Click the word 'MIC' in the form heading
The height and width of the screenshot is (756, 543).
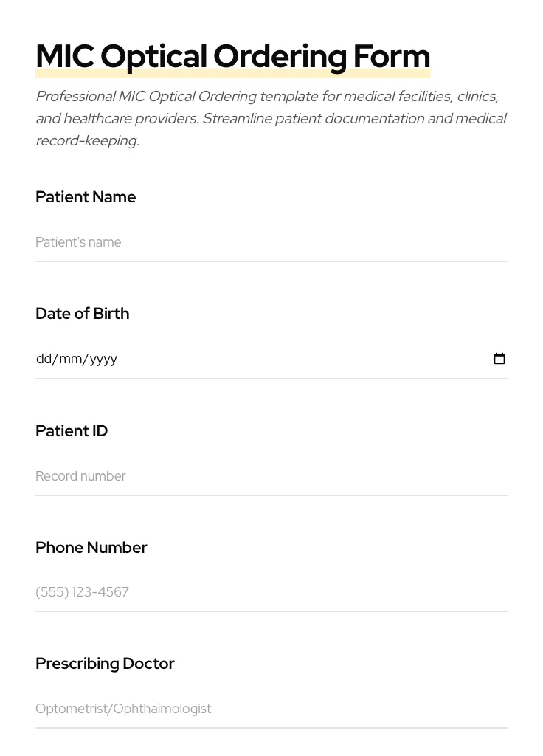(x=65, y=57)
